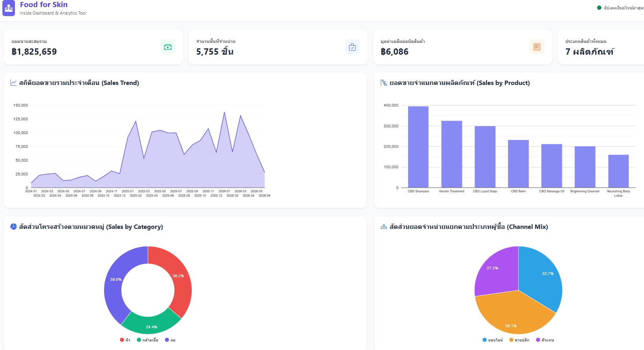Click the bar icon beside Sales by Product
The image size is (644, 350).
pos(384,83)
